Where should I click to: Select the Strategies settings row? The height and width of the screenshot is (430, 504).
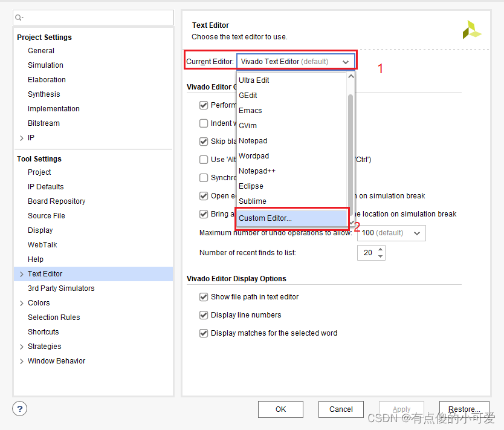coord(93,347)
